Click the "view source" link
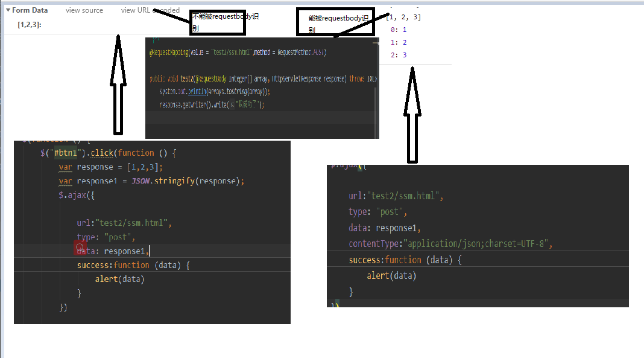644x358 pixels. pos(84,10)
